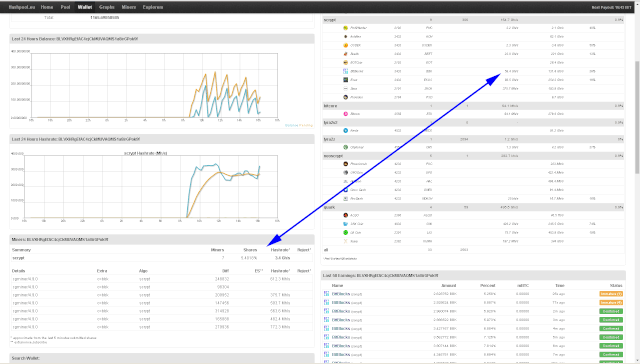640x364 pixels.
Task: Select the Wallet tab in the navbar
Action: [85, 7]
